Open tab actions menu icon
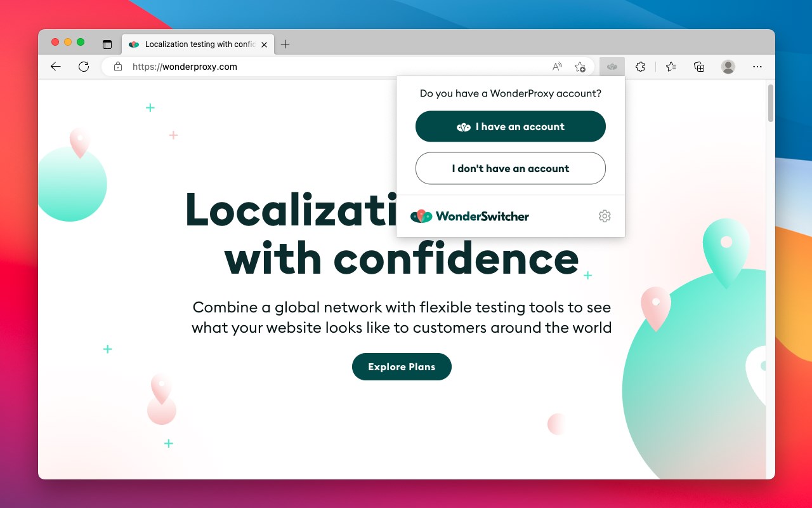The width and height of the screenshot is (812, 508). (107, 44)
